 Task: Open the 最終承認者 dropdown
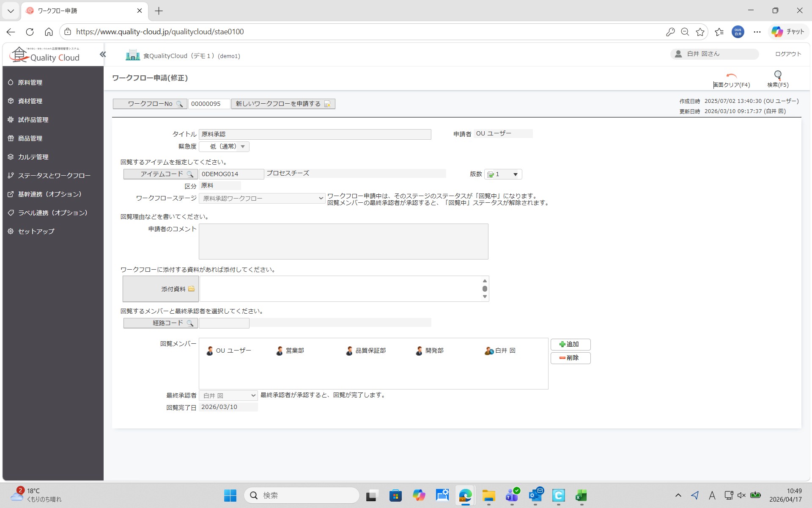click(x=228, y=395)
